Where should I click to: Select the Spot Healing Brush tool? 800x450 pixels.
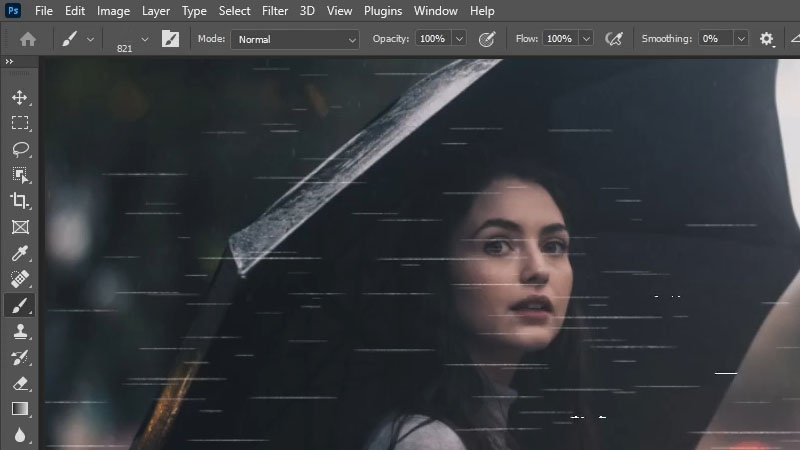(20, 279)
